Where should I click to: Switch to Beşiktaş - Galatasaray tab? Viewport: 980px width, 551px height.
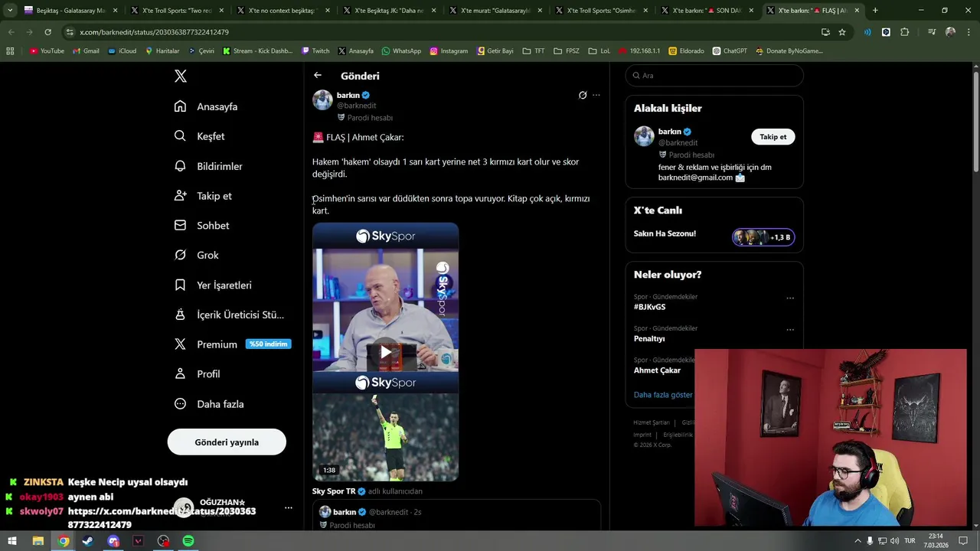(x=70, y=11)
